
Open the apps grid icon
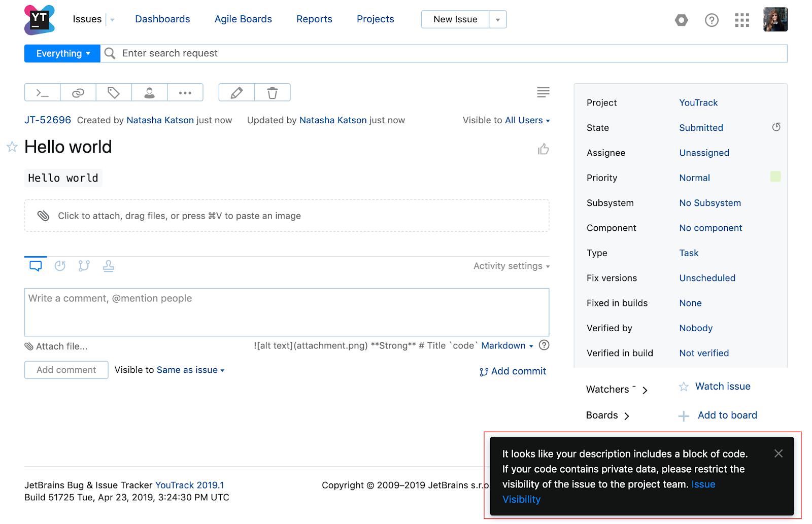[x=742, y=20]
